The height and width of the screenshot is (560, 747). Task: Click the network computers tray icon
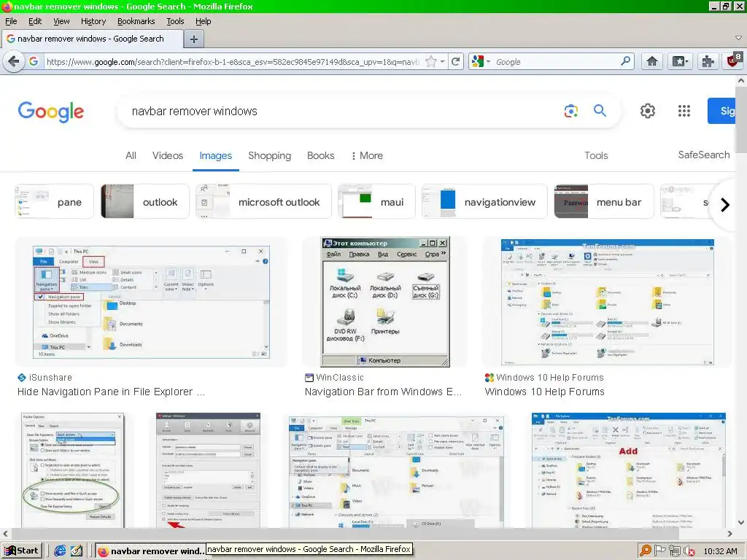click(x=675, y=551)
